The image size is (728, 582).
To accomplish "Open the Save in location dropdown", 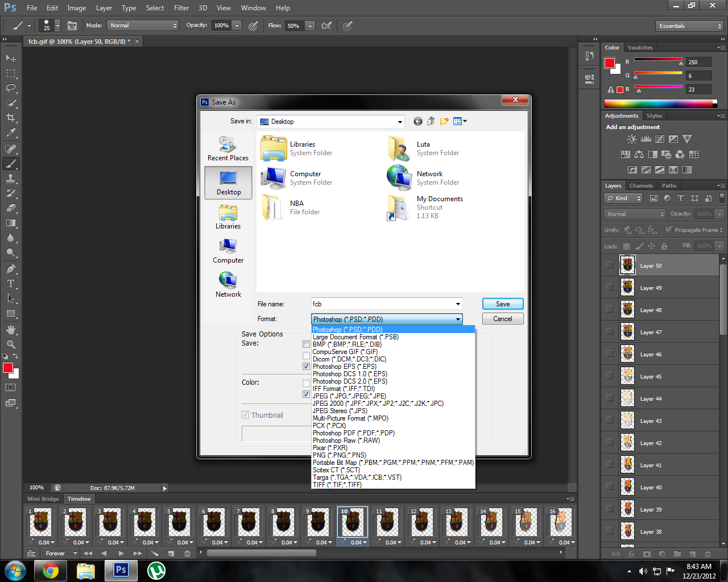I will [400, 122].
